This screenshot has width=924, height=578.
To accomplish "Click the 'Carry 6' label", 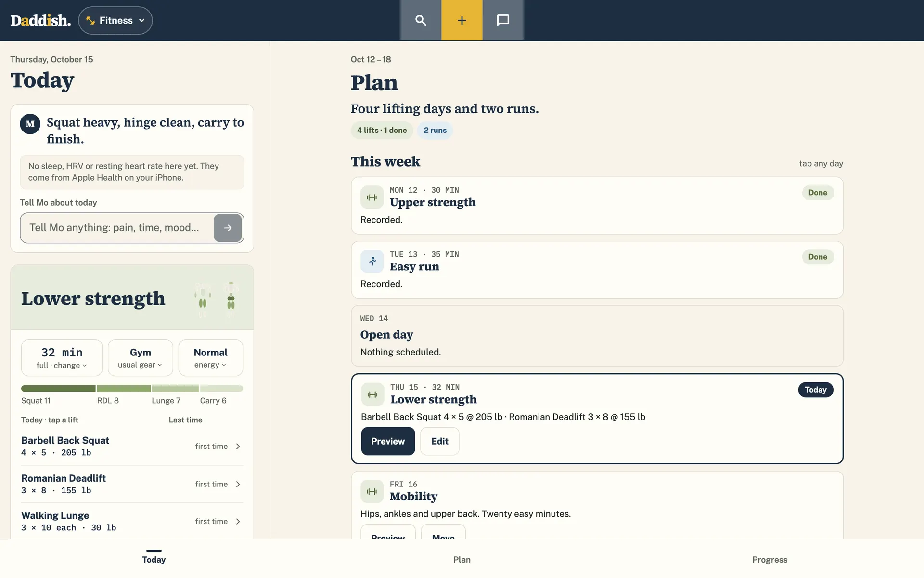I will point(213,401).
